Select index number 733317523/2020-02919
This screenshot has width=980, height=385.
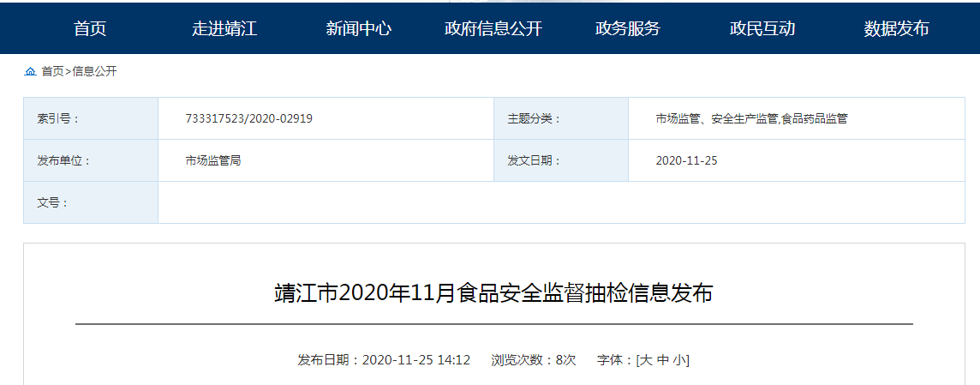(248, 118)
